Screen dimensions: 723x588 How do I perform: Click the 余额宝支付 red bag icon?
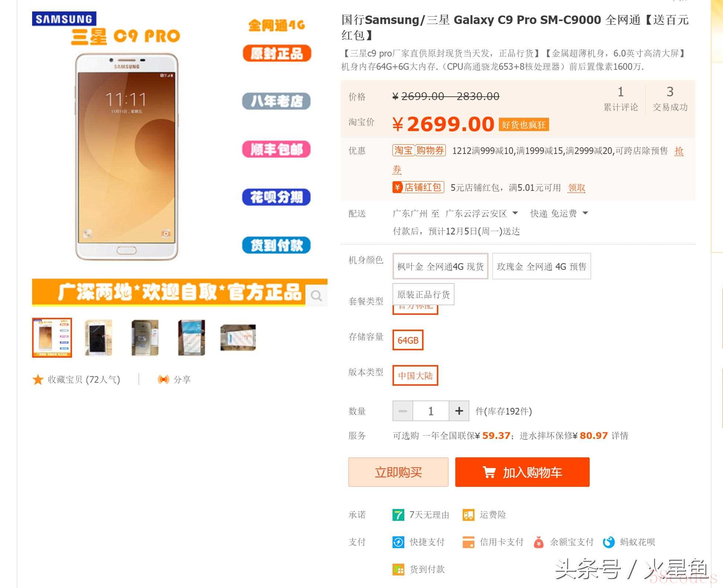[x=539, y=542]
